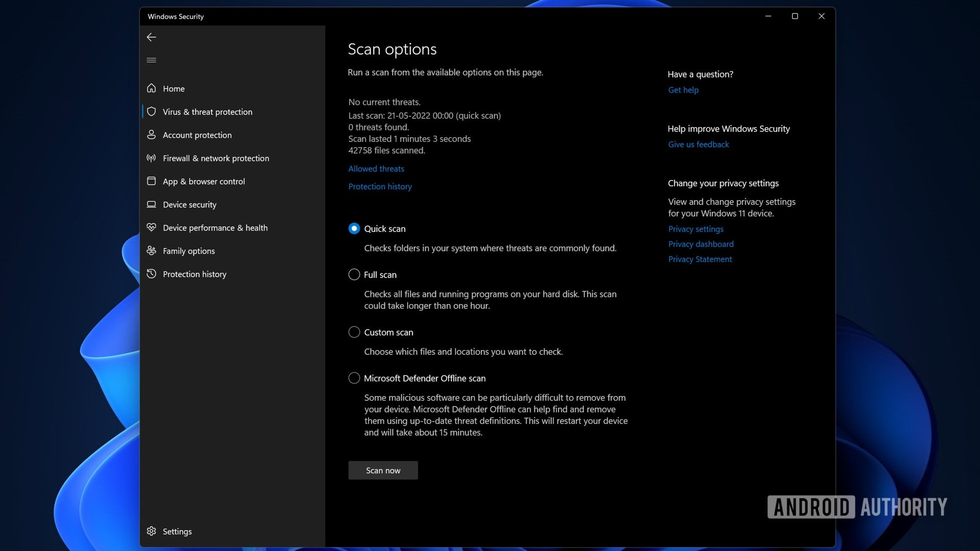Open the Privacy settings link
This screenshot has height=551, width=980.
[x=696, y=229]
